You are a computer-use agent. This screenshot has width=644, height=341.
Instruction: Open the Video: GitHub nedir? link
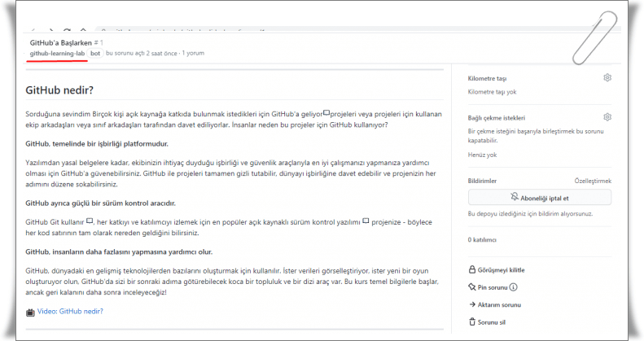[x=70, y=312]
